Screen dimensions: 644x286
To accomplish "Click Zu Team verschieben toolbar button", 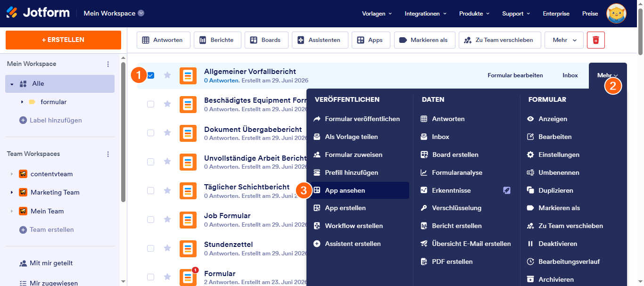I will [500, 40].
